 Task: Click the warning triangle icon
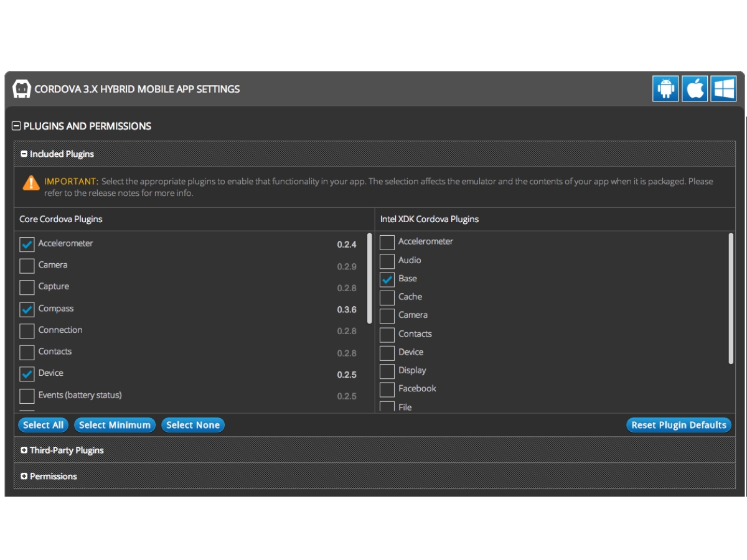click(31, 183)
